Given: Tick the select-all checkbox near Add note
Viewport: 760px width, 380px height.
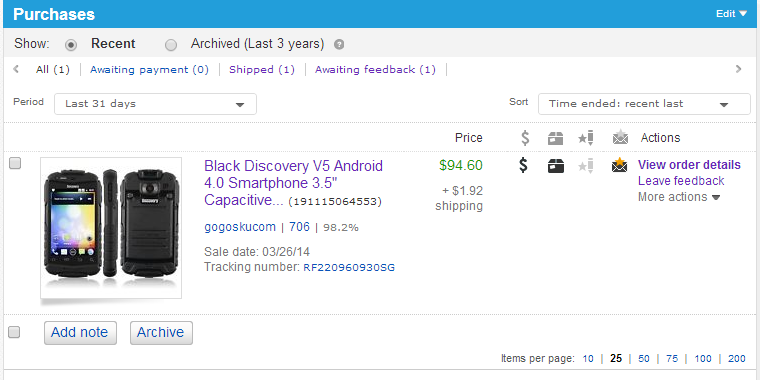Looking at the screenshot, I should pyautogui.click(x=15, y=332).
